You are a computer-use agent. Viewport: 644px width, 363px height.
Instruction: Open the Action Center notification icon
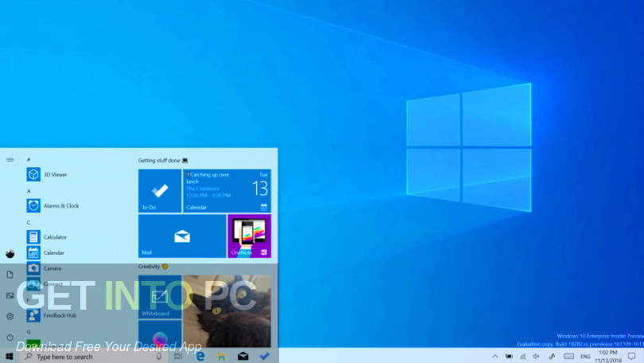632,357
